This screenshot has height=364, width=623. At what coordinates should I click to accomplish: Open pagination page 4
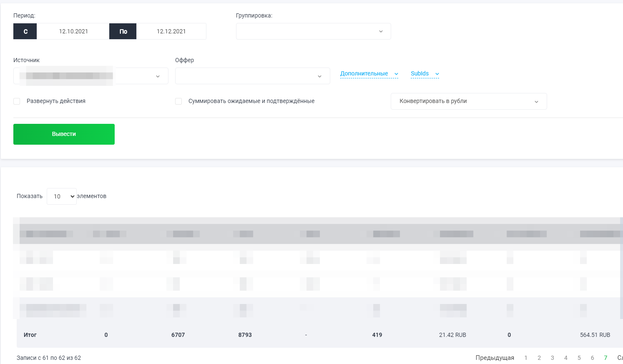tap(566, 358)
